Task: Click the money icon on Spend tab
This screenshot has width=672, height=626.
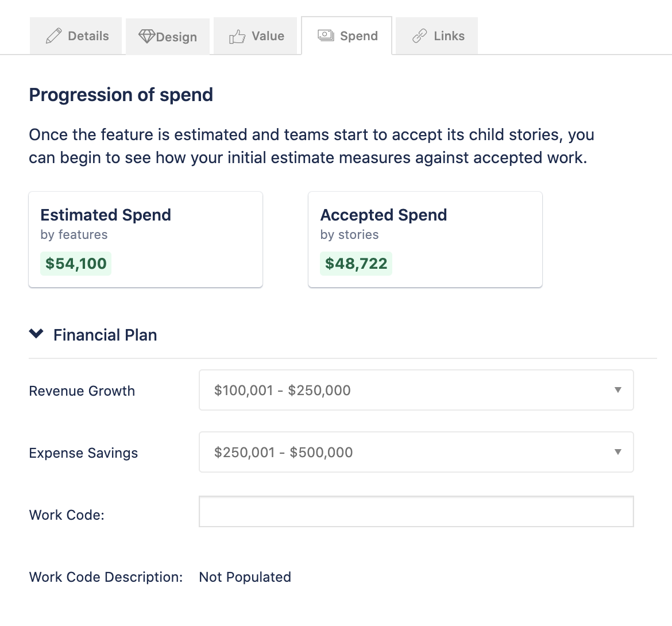Action: pyautogui.click(x=326, y=36)
